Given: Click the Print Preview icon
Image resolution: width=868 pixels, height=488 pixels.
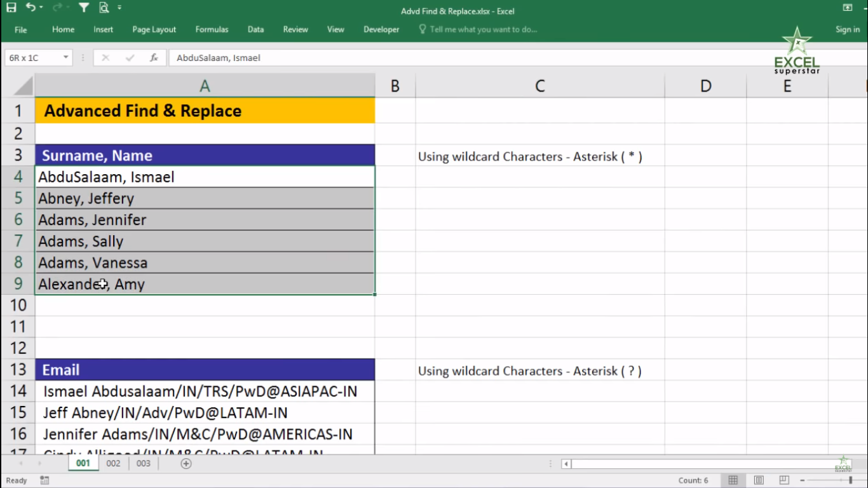Looking at the screenshot, I should point(104,8).
